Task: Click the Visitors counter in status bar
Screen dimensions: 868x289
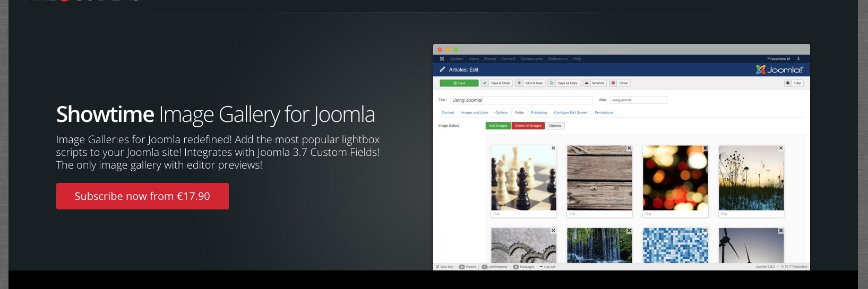Action: click(468, 267)
